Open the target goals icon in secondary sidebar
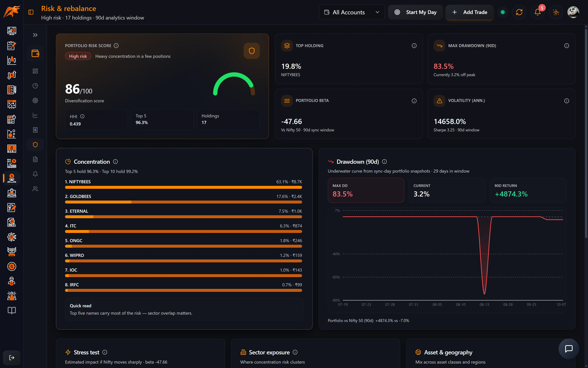588x368 pixels. pos(35,100)
